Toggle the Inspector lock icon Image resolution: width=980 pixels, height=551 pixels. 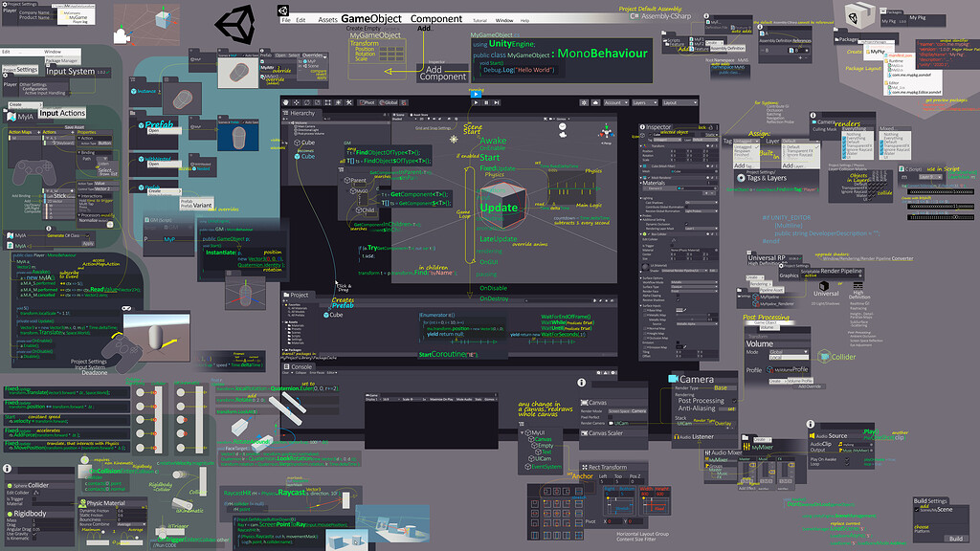point(711,127)
